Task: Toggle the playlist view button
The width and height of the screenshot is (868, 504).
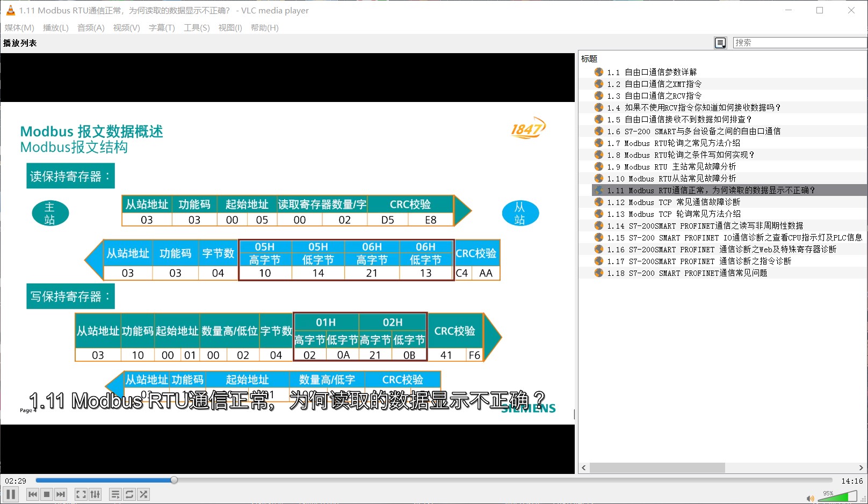Action: coord(115,494)
